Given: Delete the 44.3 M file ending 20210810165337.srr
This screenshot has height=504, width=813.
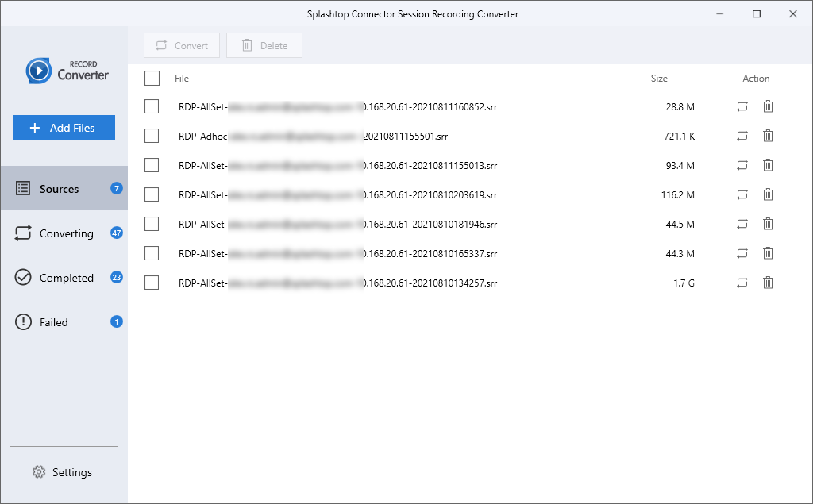Looking at the screenshot, I should pyautogui.click(x=768, y=253).
